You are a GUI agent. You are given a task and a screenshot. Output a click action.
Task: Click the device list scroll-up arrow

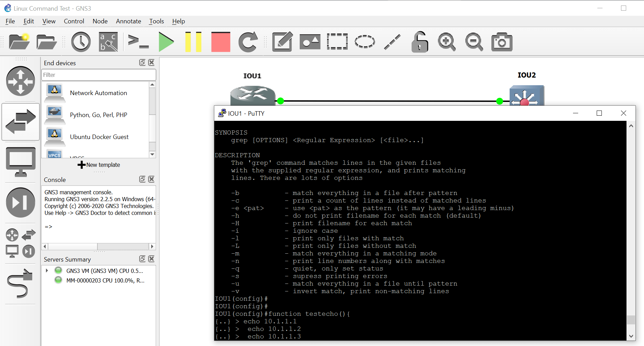coord(153,84)
